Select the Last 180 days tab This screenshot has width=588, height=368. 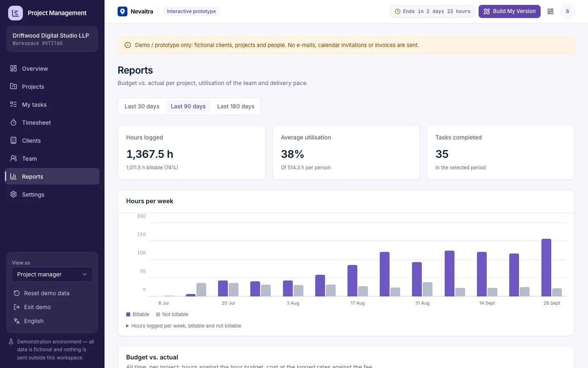coord(236,106)
